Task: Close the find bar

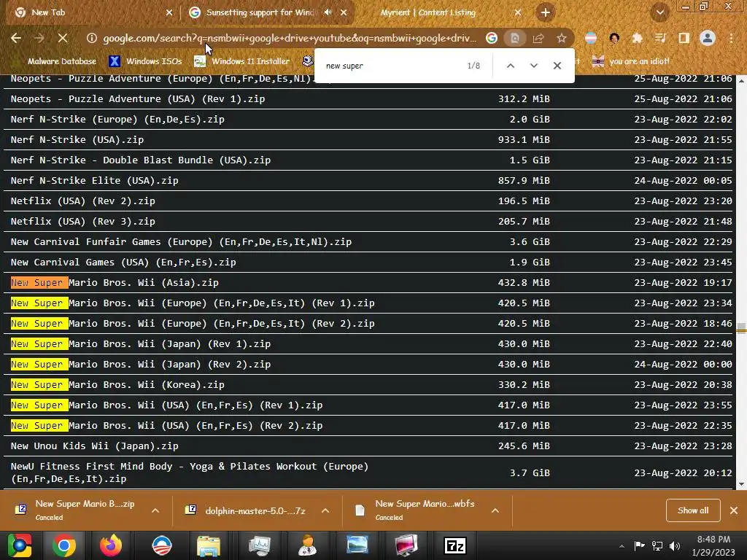Action: [x=557, y=66]
